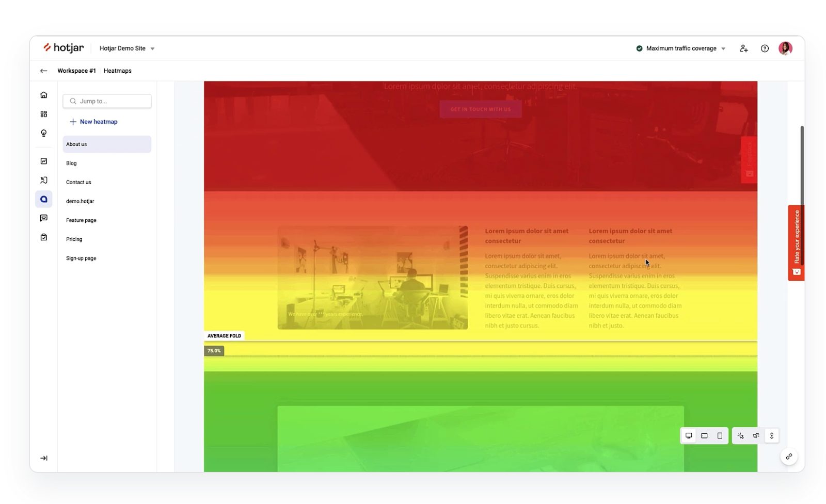The height and width of the screenshot is (504, 826).
Task: Copy the heatmap share link icon
Action: (789, 457)
